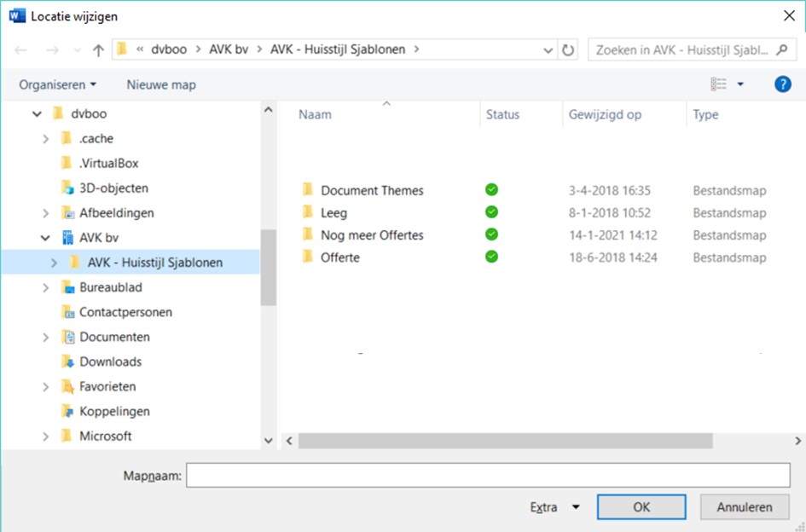
Task: Click the dvboo folder icon in tree
Action: click(58, 113)
